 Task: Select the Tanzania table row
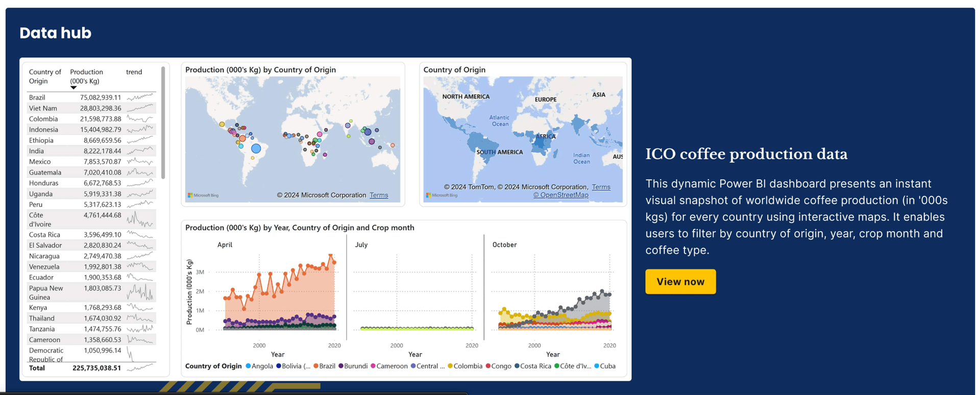pyautogui.click(x=91, y=329)
